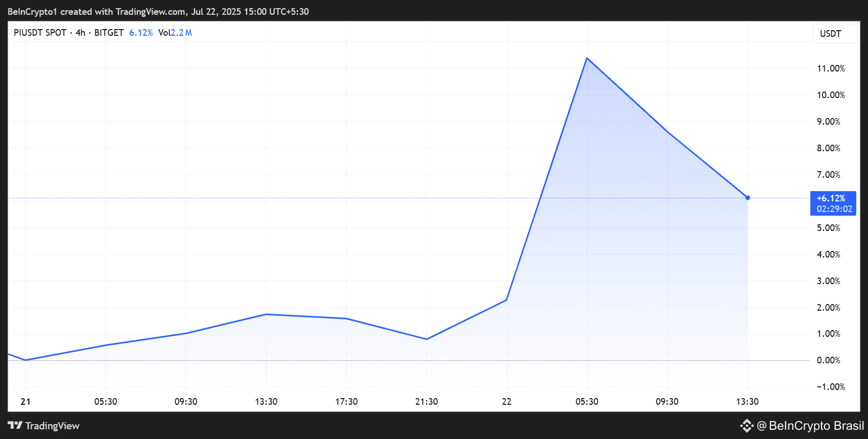Screen dimensions: 868x439
Task: Click the @BeInCrypto Brasil handle text
Action: coord(810,426)
